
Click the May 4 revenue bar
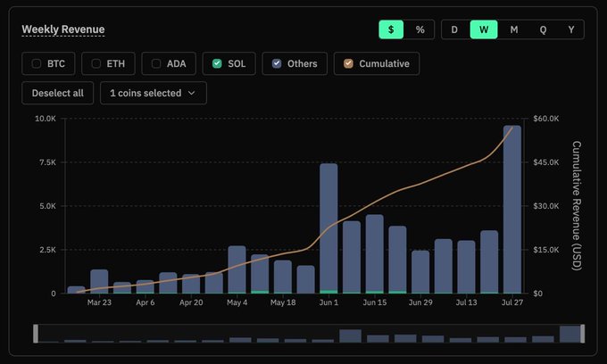237,269
